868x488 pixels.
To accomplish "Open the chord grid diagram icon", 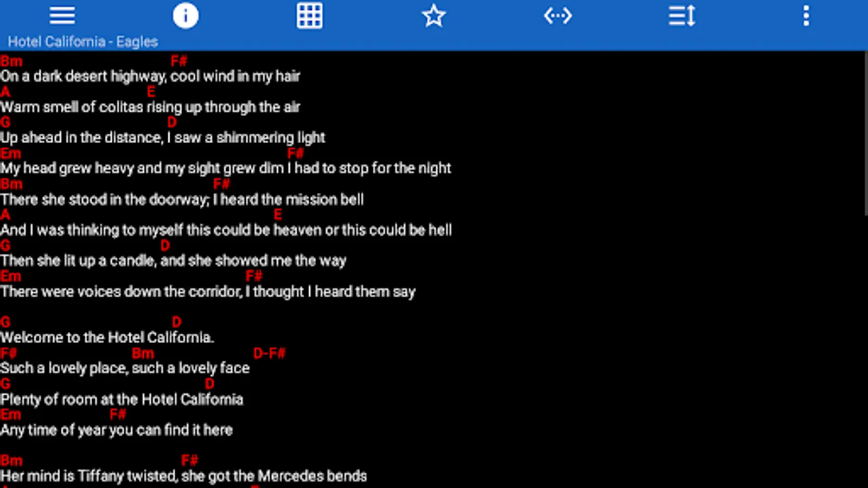I will 310,16.
